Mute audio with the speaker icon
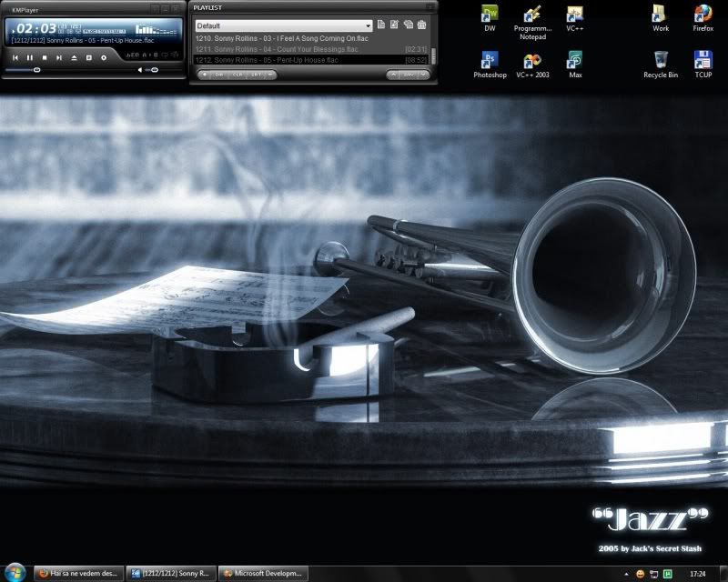Image resolution: width=728 pixels, height=582 pixels. (x=140, y=70)
